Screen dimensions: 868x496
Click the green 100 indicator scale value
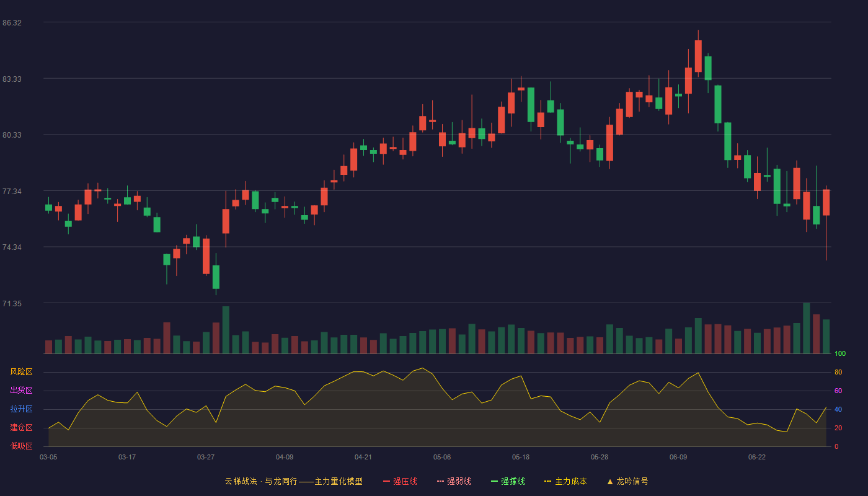(840, 354)
